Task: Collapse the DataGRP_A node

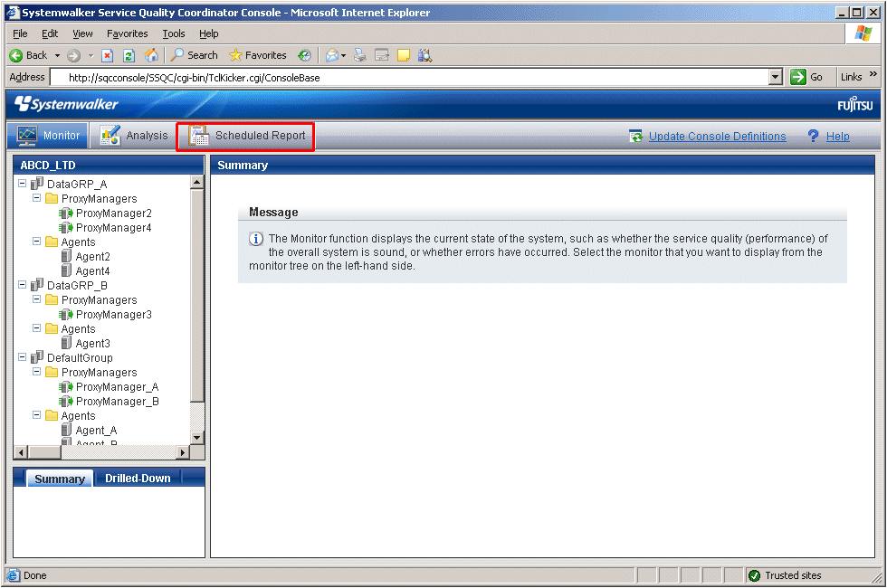Action: pyautogui.click(x=22, y=183)
